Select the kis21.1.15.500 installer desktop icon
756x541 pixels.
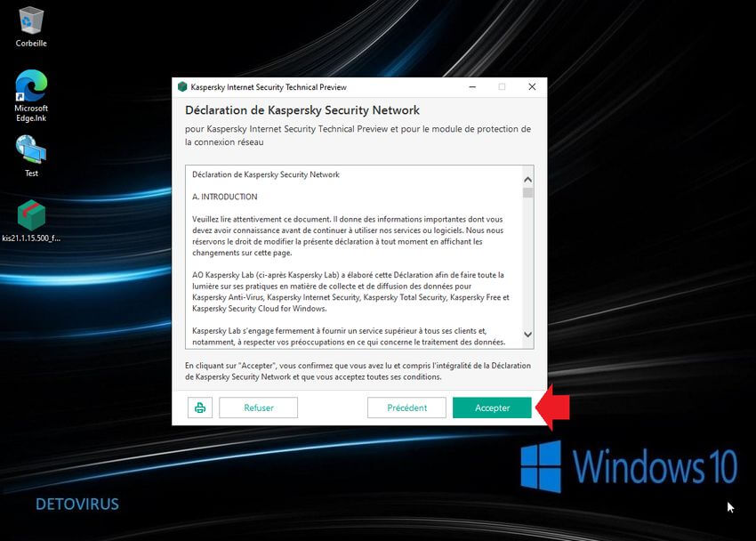(31, 221)
